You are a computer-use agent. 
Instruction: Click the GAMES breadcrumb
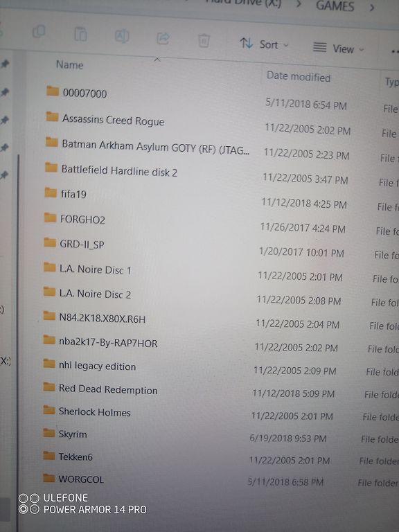335,6
